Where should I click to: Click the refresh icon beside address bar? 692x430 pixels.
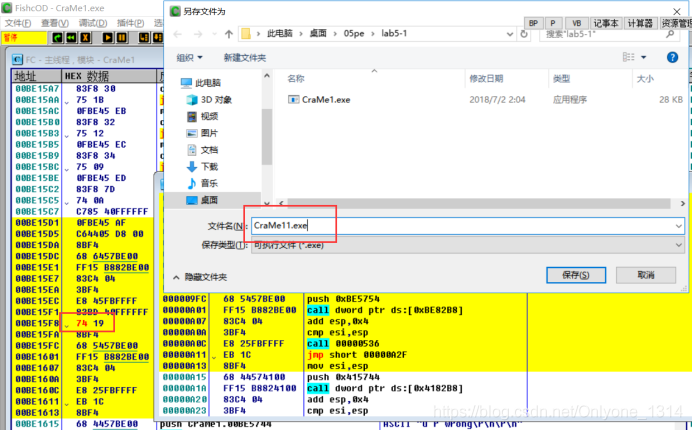coord(524,34)
